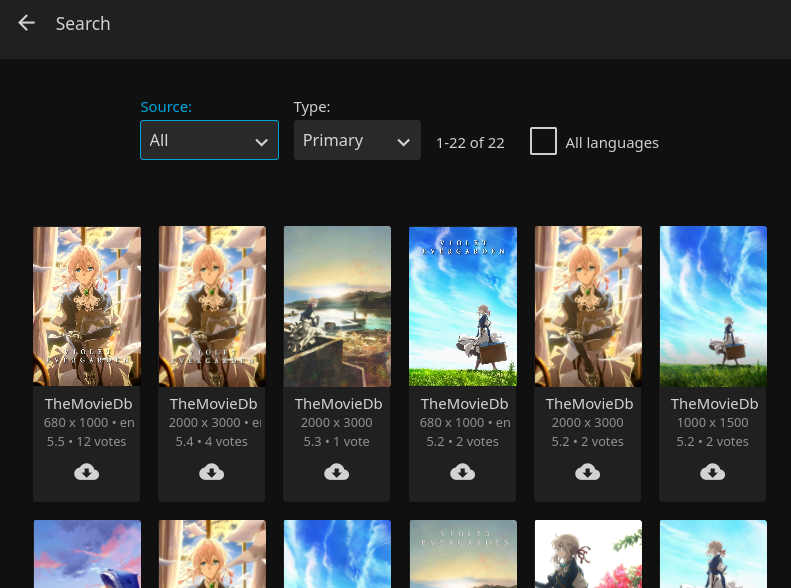Select the landscape painting poster rated 5.3
Viewport: 791px width, 588px height.
click(x=337, y=306)
